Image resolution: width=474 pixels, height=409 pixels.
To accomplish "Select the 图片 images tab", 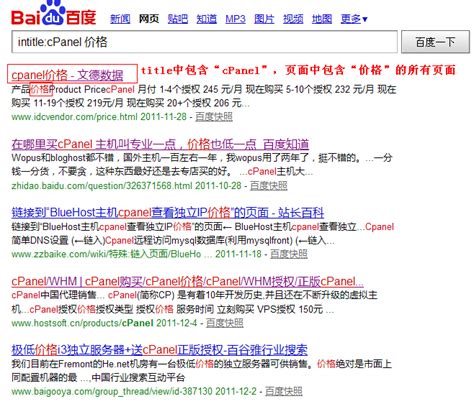I will pos(264,19).
